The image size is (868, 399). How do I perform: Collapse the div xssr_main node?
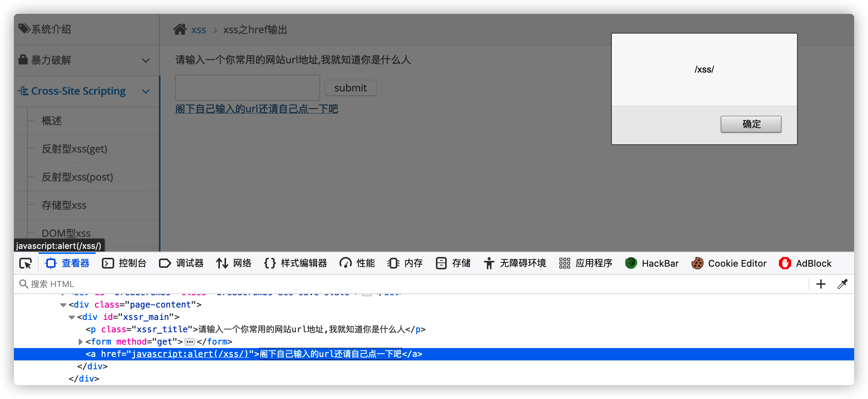pyautogui.click(x=72, y=317)
